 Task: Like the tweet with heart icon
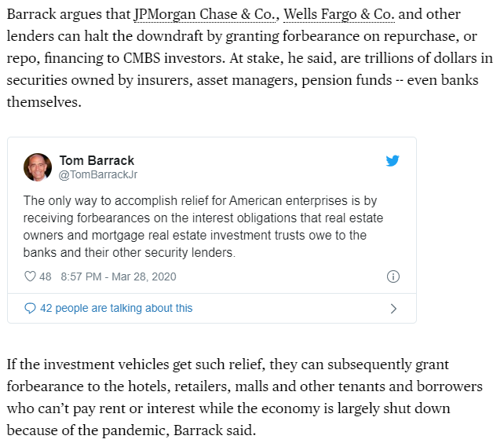tap(30, 276)
